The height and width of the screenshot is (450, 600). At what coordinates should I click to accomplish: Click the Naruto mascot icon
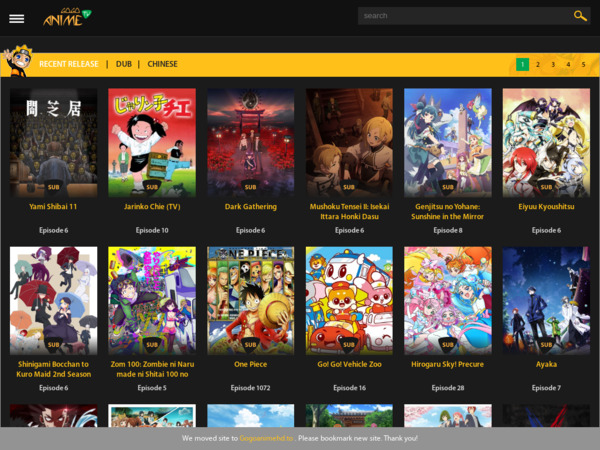tap(18, 61)
